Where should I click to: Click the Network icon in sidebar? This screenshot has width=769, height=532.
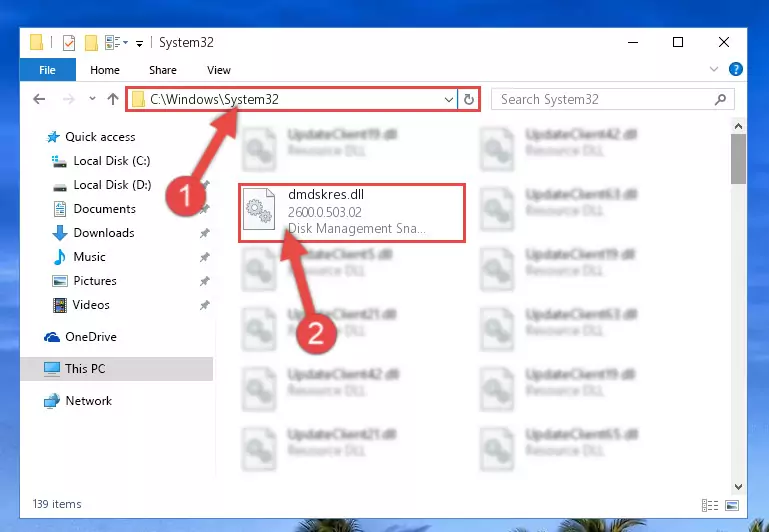coord(52,401)
